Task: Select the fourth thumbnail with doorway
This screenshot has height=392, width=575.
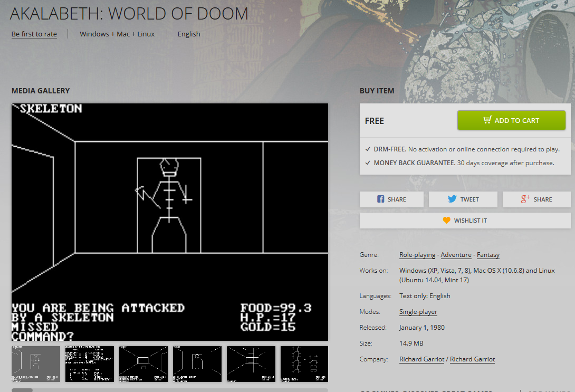Action: (197, 364)
